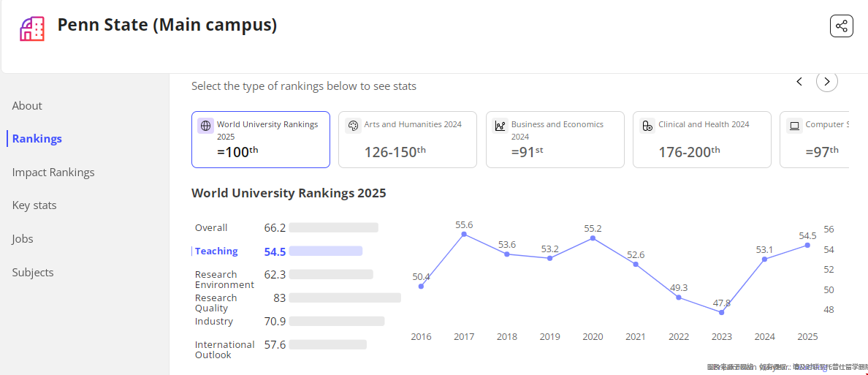Open Subjects in the sidebar
Screen dimensions: 868x375
(x=33, y=273)
